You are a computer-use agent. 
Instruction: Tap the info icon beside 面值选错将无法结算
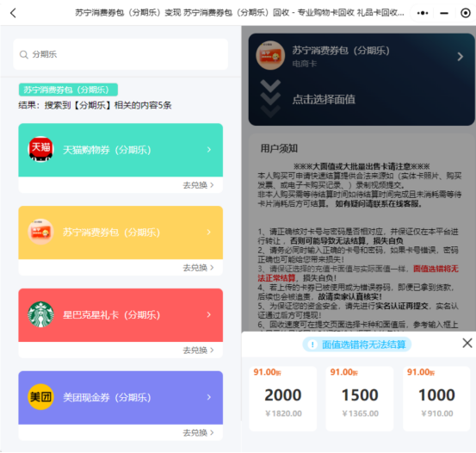click(312, 344)
